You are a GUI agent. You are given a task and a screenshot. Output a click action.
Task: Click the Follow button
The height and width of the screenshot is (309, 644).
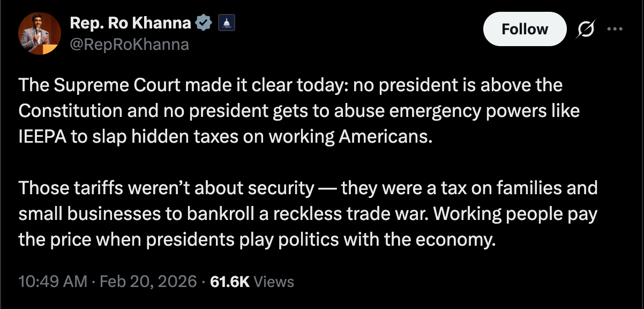(525, 30)
